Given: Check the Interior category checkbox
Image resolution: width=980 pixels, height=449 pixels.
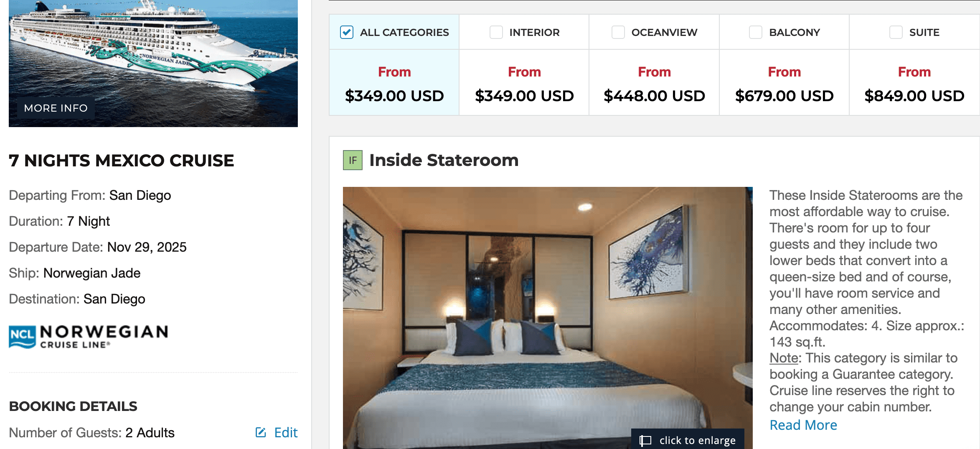Looking at the screenshot, I should (x=496, y=32).
